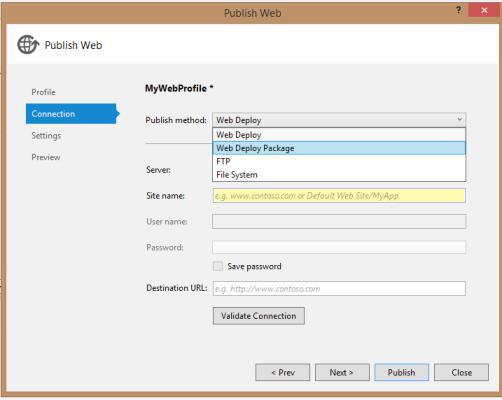
Task: Click the MyWebProfile heading text
Action: click(179, 88)
